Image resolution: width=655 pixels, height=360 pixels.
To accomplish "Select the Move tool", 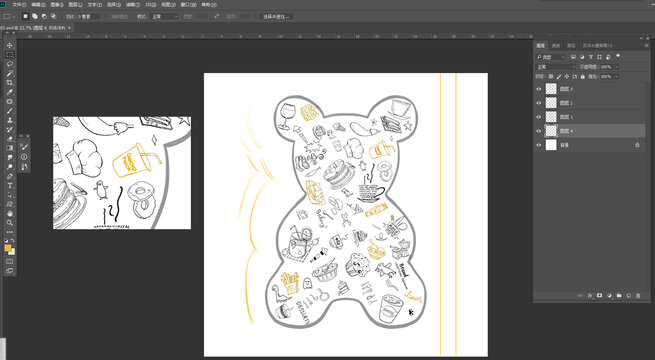I will (10, 46).
